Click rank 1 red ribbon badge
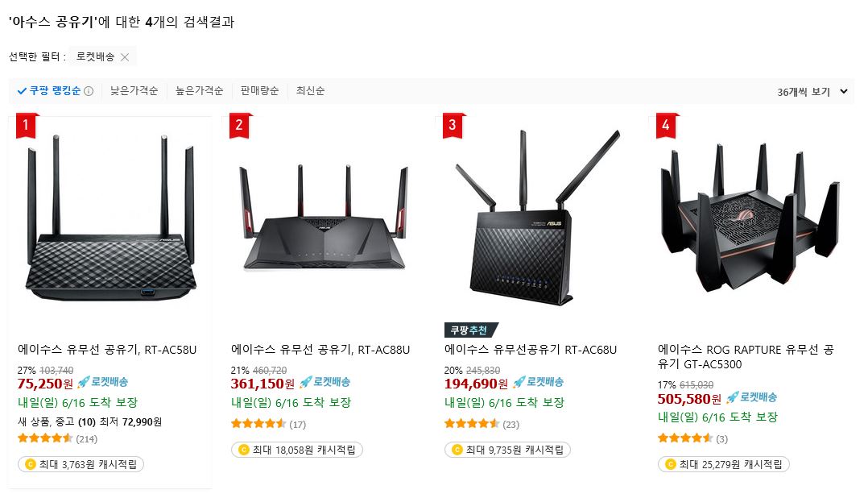This screenshot has width=868, height=494. tap(26, 125)
